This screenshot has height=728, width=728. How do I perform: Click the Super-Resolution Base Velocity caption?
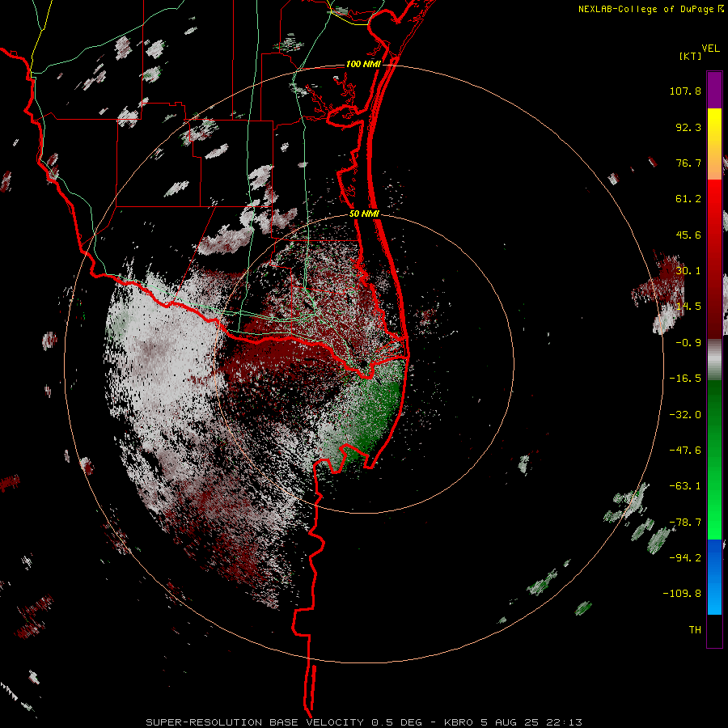(x=364, y=722)
